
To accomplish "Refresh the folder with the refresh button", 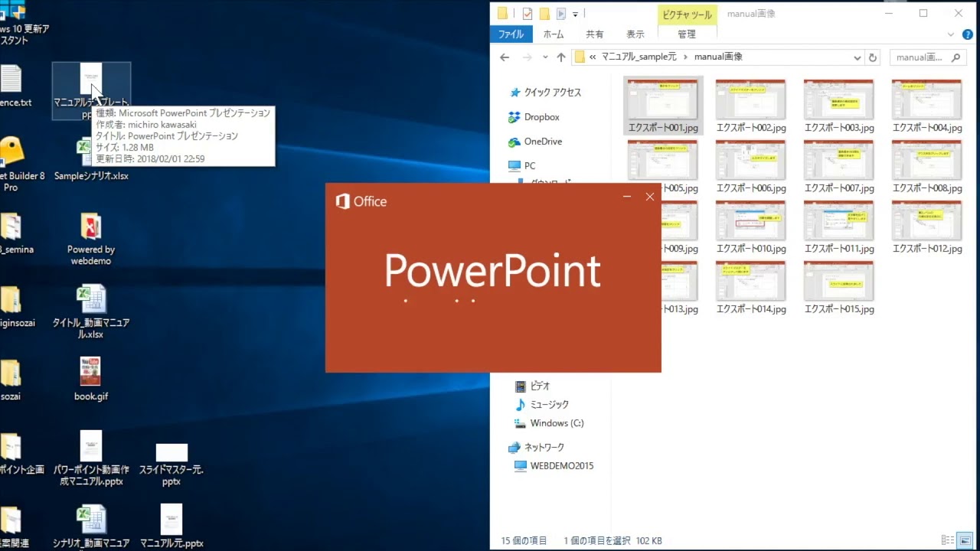I will tap(873, 57).
